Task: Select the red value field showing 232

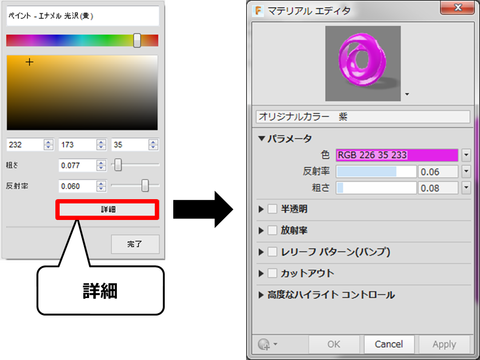Action: pos(25,145)
